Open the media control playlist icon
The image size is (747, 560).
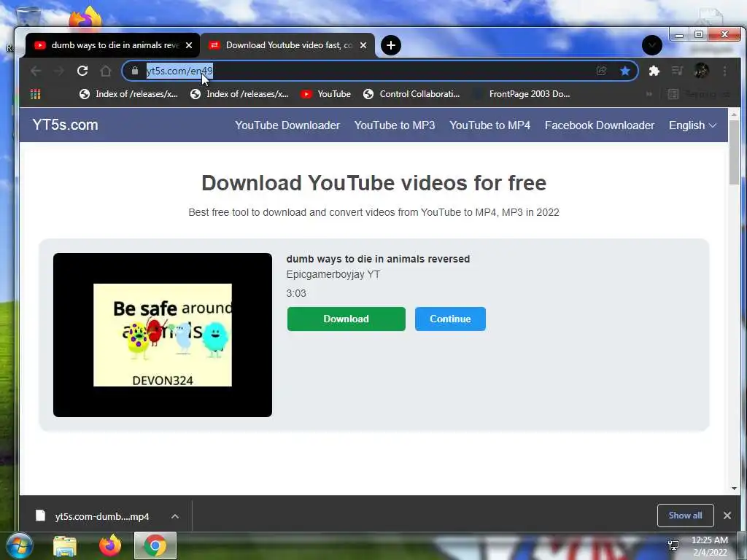(x=677, y=71)
